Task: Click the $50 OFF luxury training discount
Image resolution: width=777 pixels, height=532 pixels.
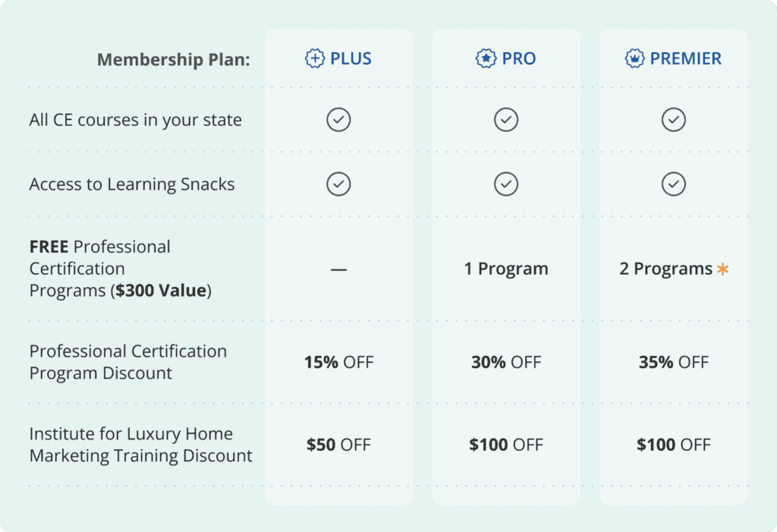Action: [x=338, y=445]
